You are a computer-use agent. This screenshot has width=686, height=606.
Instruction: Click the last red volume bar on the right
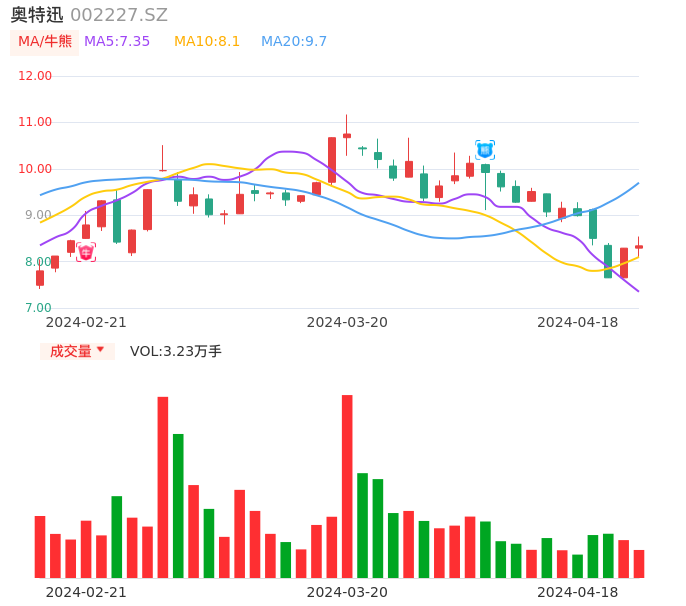coord(639,563)
